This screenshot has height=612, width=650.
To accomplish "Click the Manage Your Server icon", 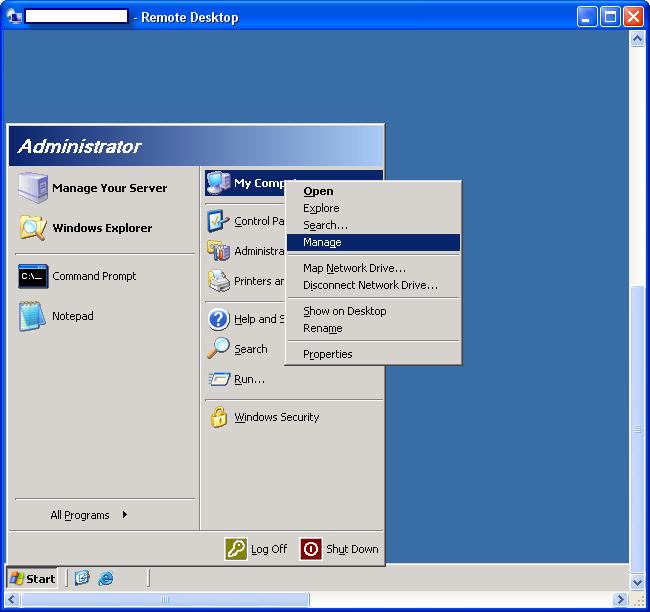I will (33, 188).
